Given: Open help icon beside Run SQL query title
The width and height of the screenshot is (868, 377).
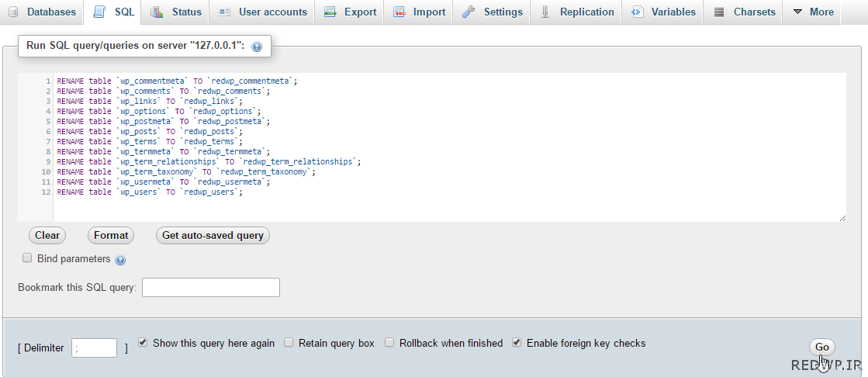Looking at the screenshot, I should click(x=256, y=47).
